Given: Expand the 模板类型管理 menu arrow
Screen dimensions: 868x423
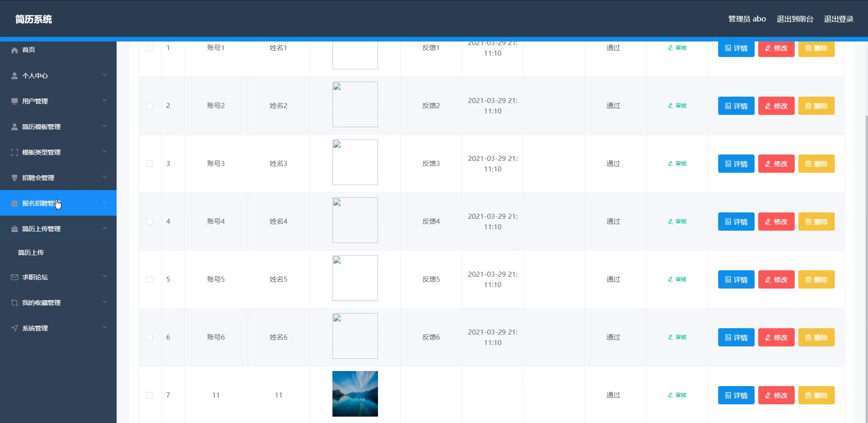Looking at the screenshot, I should (105, 151).
